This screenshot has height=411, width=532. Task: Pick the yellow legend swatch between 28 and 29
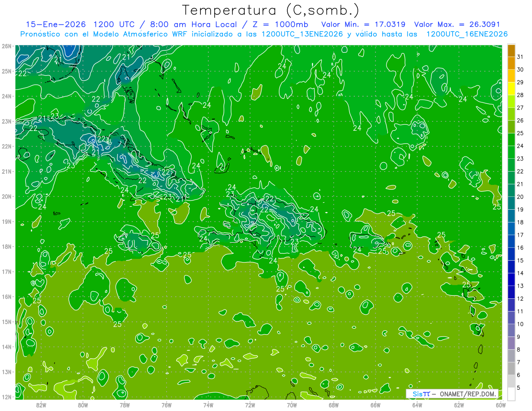(x=511, y=89)
